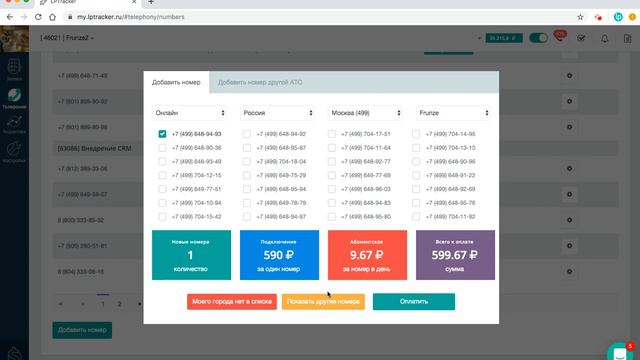This screenshot has width=640, height=360.
Task: Open the Россия country dropdown
Action: (x=278, y=113)
